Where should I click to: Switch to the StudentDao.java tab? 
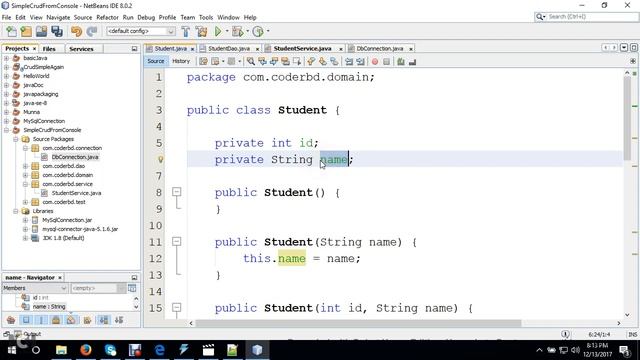click(229, 49)
